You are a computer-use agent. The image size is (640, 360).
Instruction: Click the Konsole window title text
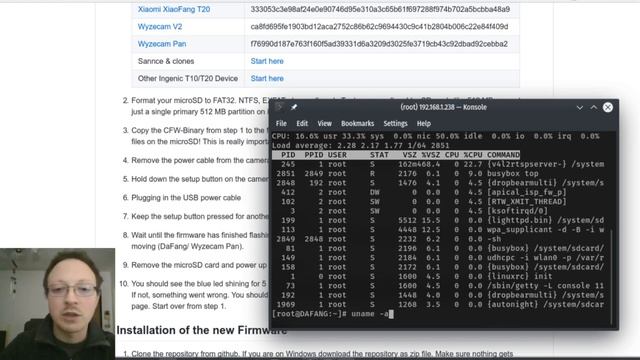[x=443, y=107]
